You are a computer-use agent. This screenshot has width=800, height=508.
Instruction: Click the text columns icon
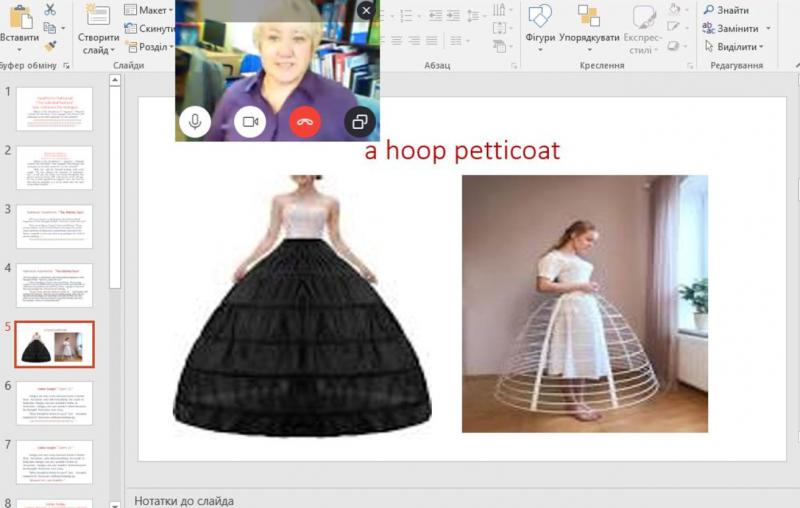(456, 40)
